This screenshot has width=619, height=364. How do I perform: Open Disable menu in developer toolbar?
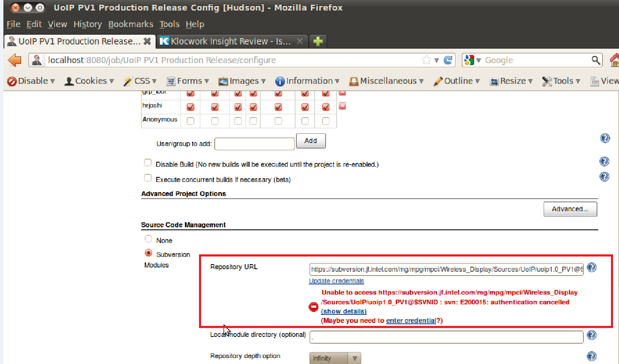click(31, 81)
